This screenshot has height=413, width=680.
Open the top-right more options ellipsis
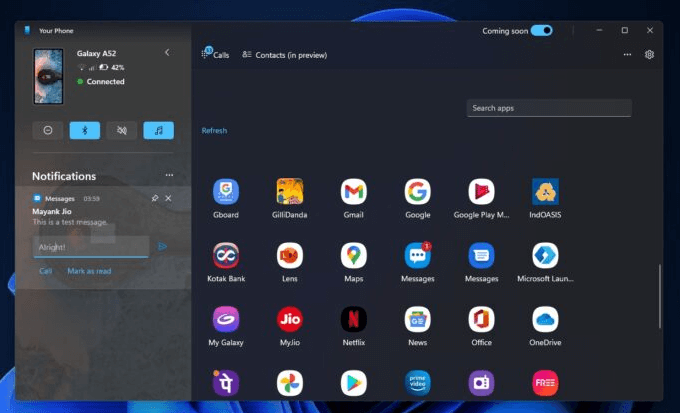coord(627,55)
